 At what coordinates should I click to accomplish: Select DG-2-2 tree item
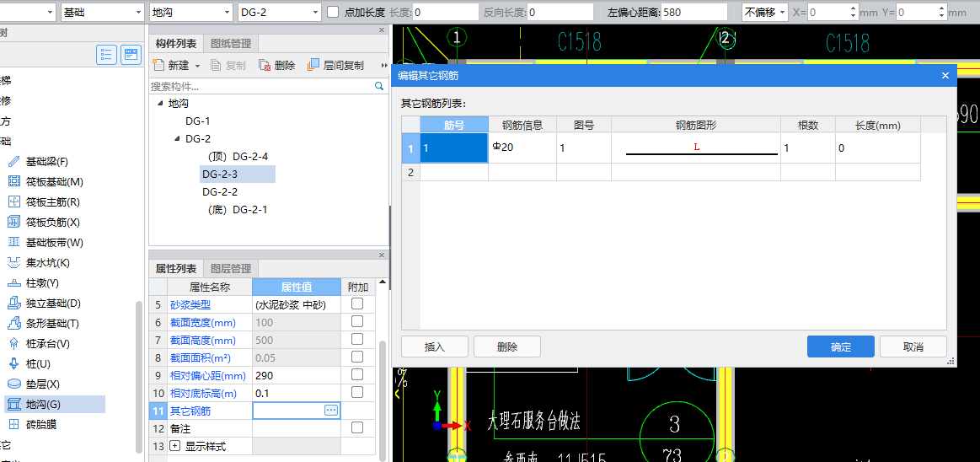[x=220, y=192]
